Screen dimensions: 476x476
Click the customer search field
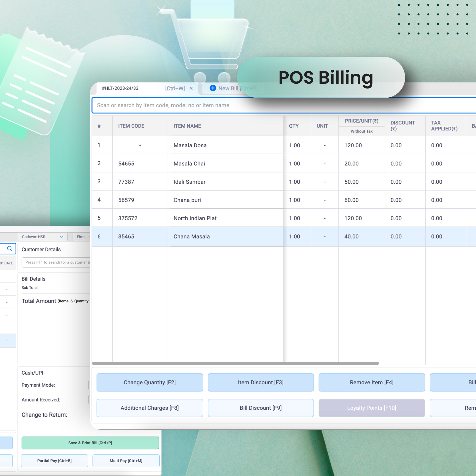57,262
